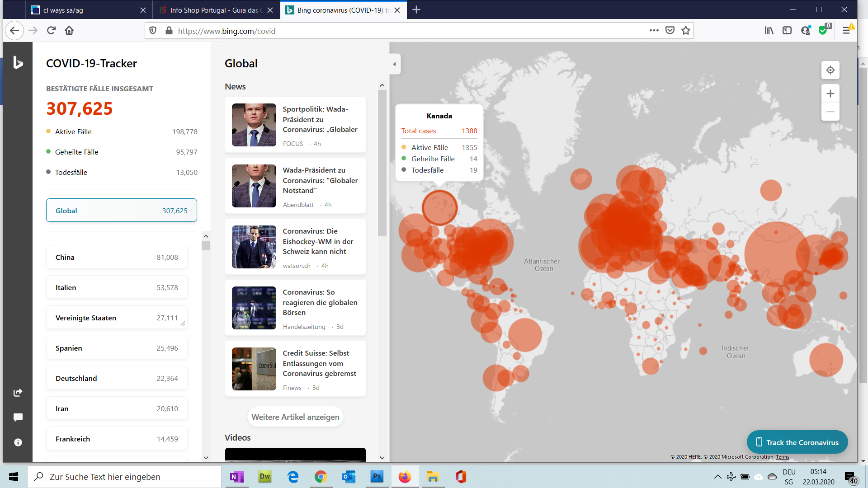Select Spanien in country list
This screenshot has height=488, width=868.
pyautogui.click(x=117, y=348)
